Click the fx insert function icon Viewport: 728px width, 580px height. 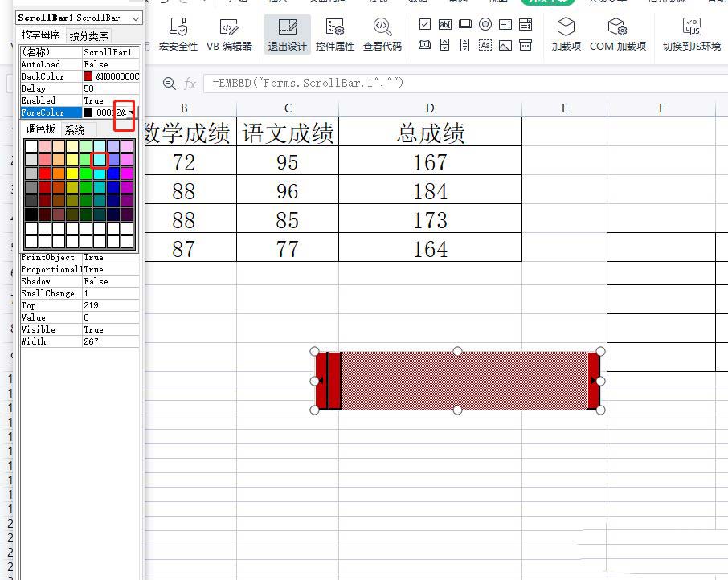[190, 84]
